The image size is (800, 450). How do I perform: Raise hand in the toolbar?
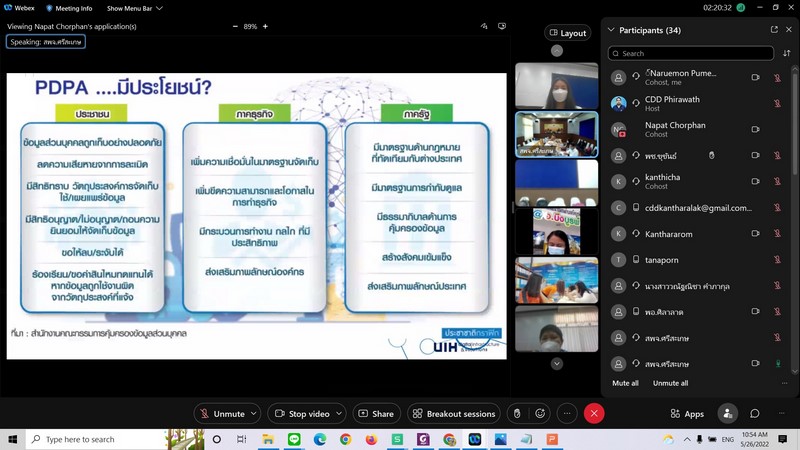pyautogui.click(x=517, y=413)
